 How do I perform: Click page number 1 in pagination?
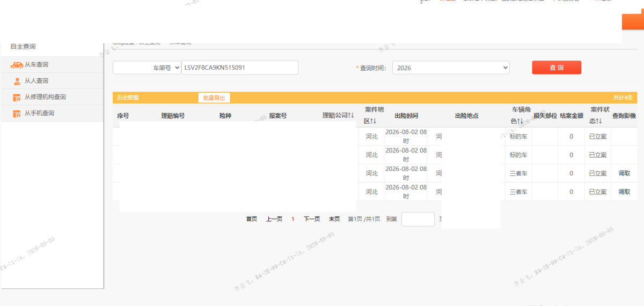point(293,219)
